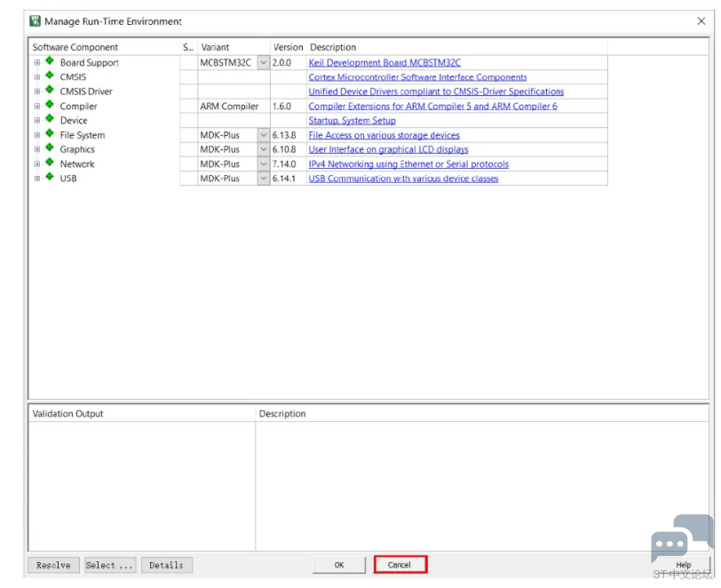
Task: Click green diamond icon beside USB
Action: pyautogui.click(x=50, y=177)
